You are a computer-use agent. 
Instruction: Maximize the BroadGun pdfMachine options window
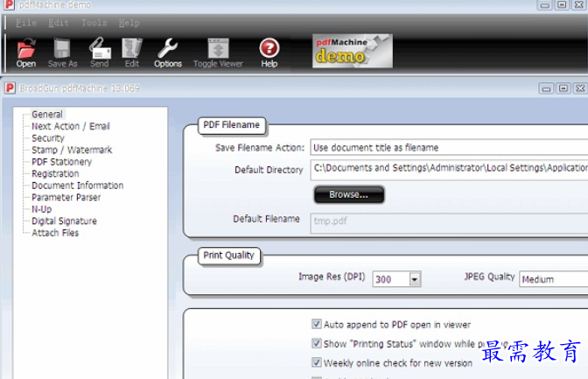[x=563, y=88]
